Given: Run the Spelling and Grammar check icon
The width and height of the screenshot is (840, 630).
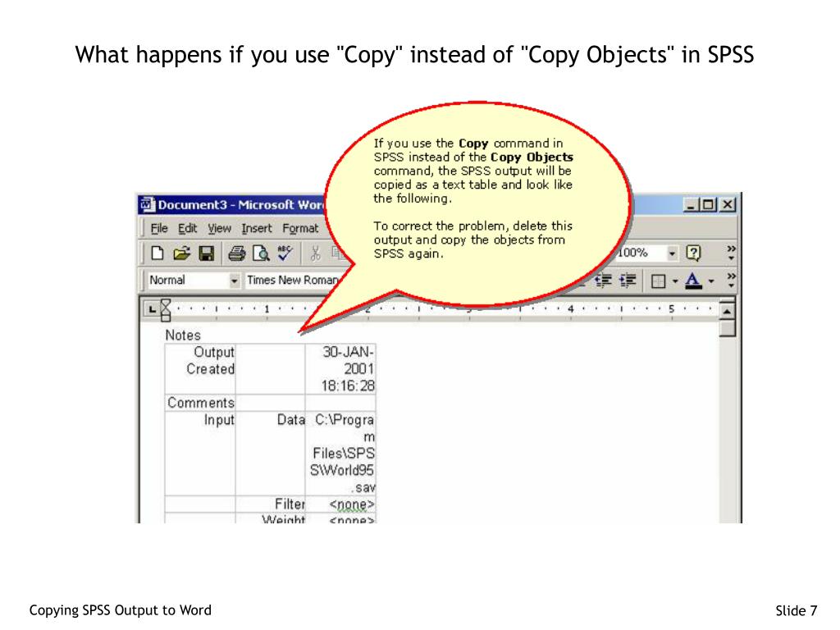Looking at the screenshot, I should click(285, 253).
